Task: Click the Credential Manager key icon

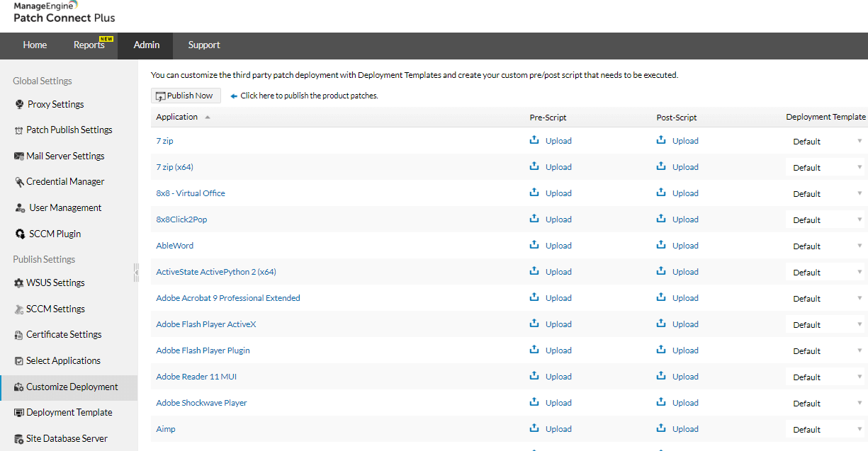Action: (x=19, y=182)
